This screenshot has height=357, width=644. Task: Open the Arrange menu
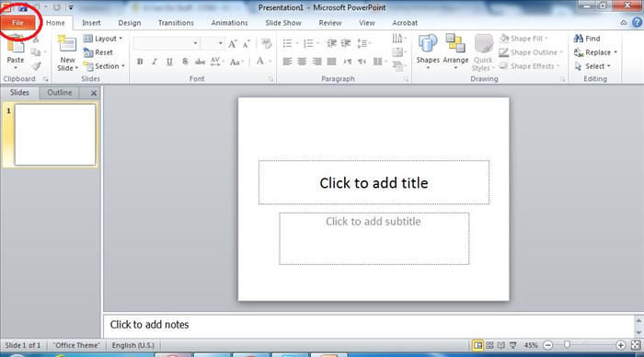(455, 51)
